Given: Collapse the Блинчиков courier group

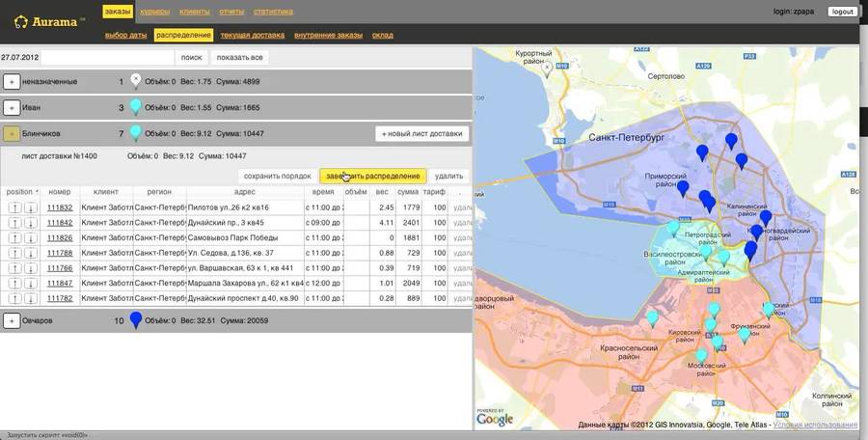Looking at the screenshot, I should click(12, 134).
